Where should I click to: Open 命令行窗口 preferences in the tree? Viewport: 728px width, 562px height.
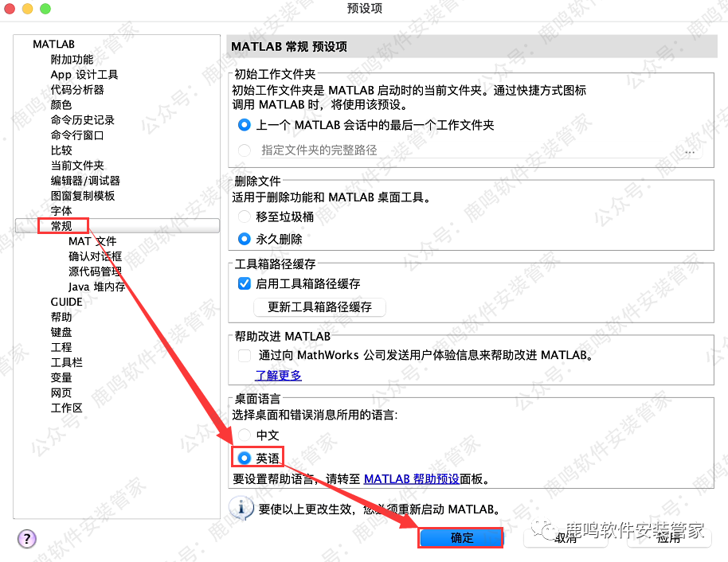[77, 135]
